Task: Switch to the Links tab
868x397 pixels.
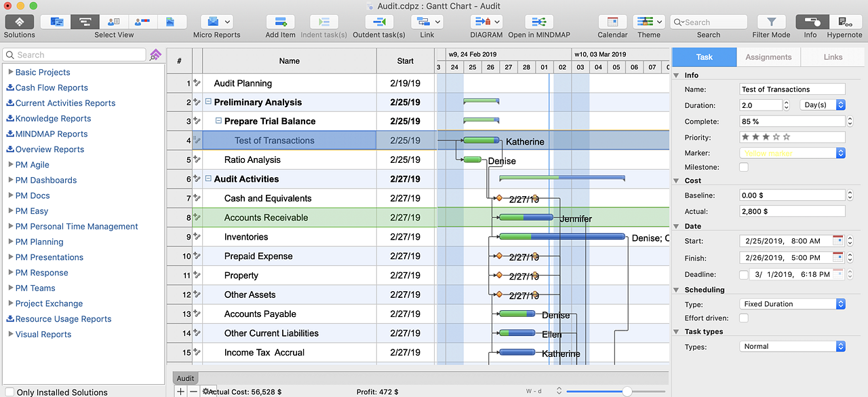Action: [x=833, y=57]
